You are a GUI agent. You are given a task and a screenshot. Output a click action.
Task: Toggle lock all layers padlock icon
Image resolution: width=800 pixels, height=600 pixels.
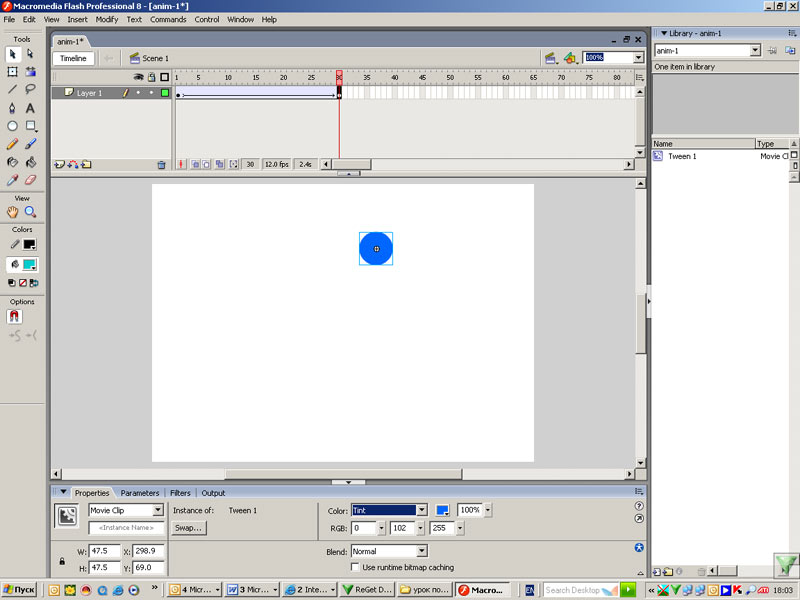[151, 77]
